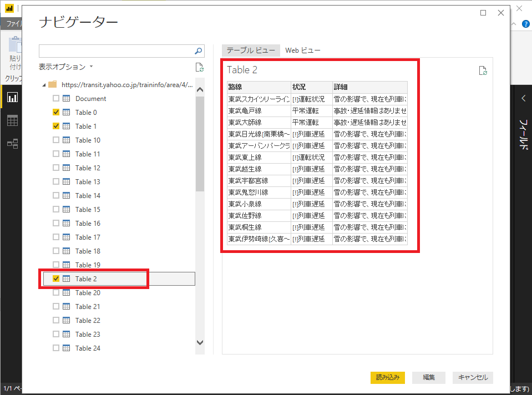Image resolution: width=532 pixels, height=395 pixels.
Task: Uncheck the Table 2 checkbox
Action: click(x=56, y=278)
